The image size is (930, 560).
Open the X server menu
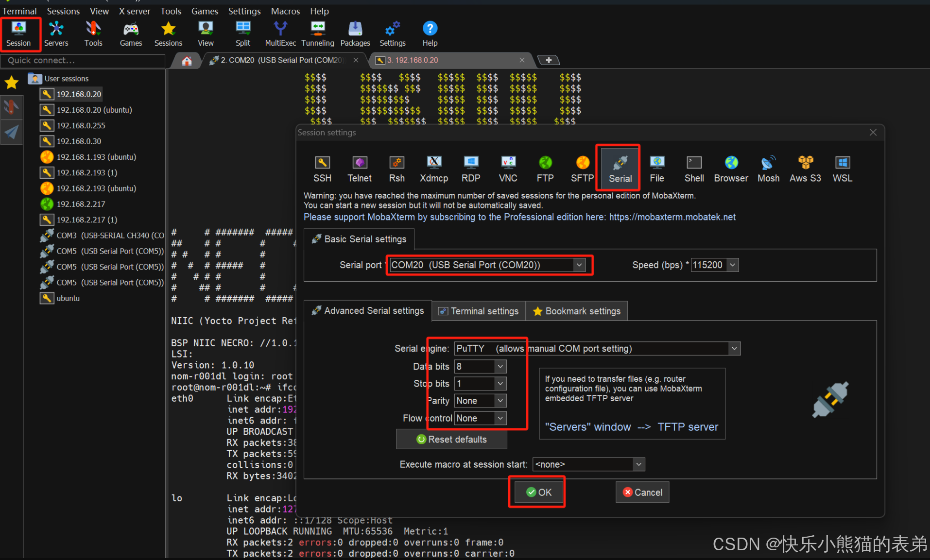point(135,11)
